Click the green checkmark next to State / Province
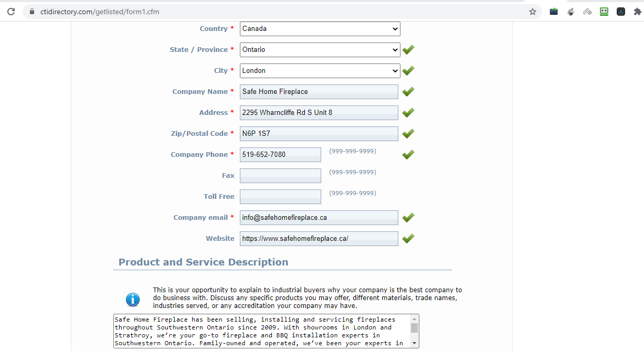This screenshot has height=351, width=644. 408,50
